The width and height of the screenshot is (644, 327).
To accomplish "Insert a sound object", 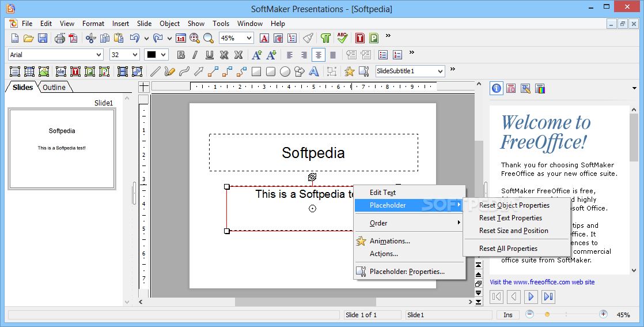I will 137,71.
